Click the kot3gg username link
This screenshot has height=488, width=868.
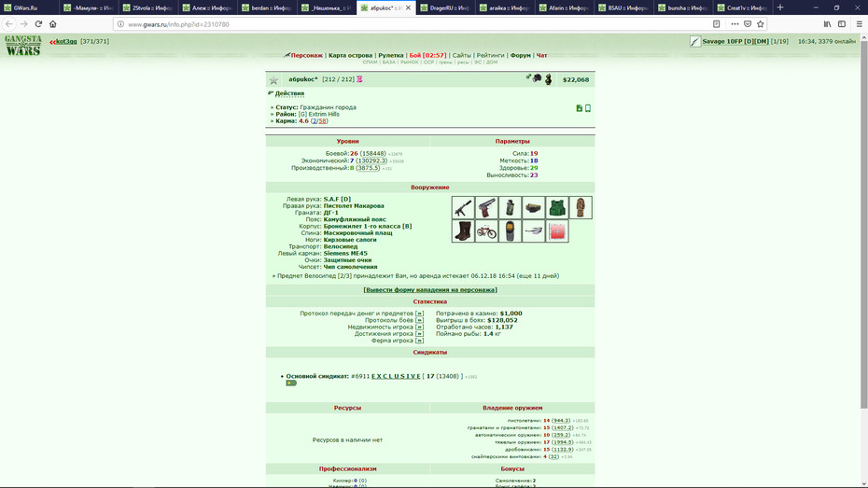pos(66,41)
